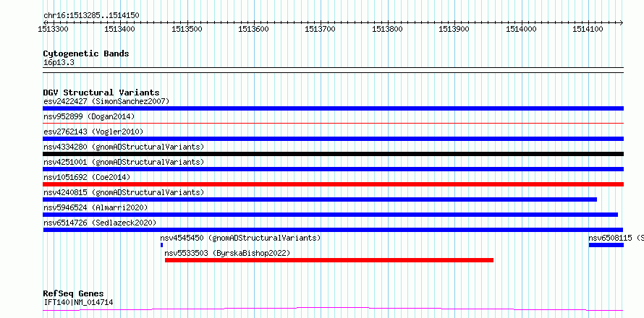The height and width of the screenshot is (318, 644).
Task: Click the blue bar of esv2762143
Action: [333, 139]
